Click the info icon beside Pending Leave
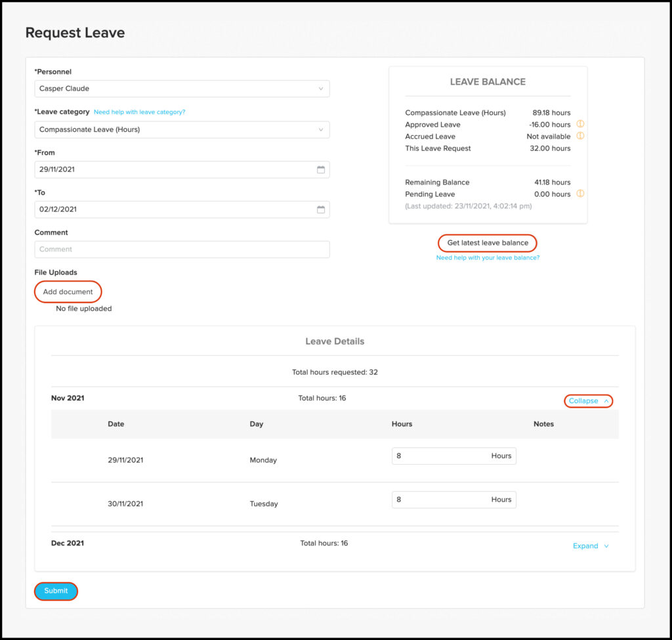This screenshot has width=672, height=640. pos(580,194)
